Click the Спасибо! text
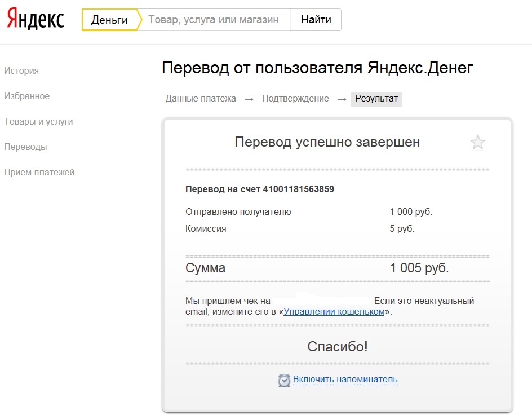Screen dimensions: 532x419 point(338,346)
